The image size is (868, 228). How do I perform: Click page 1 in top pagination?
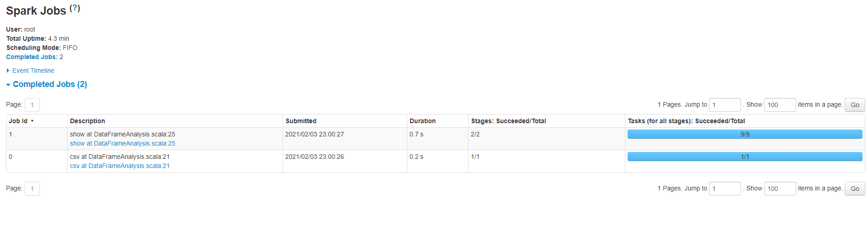click(x=32, y=105)
